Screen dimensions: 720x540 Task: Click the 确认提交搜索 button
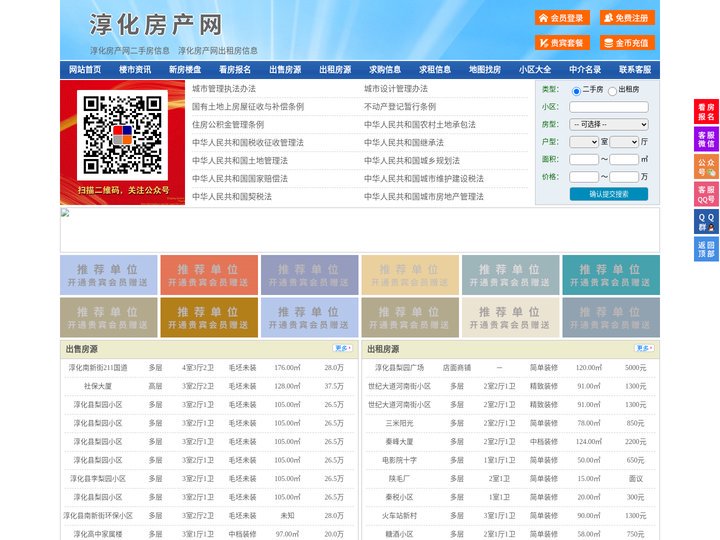coord(609,194)
